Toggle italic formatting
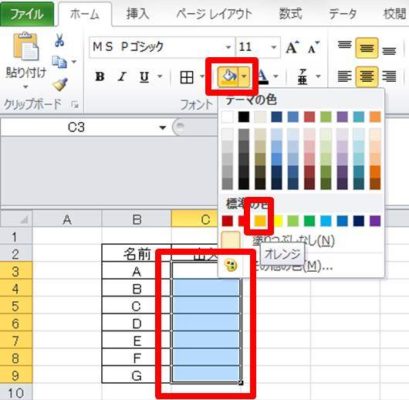Screen dimensions: 409x400 (122, 77)
